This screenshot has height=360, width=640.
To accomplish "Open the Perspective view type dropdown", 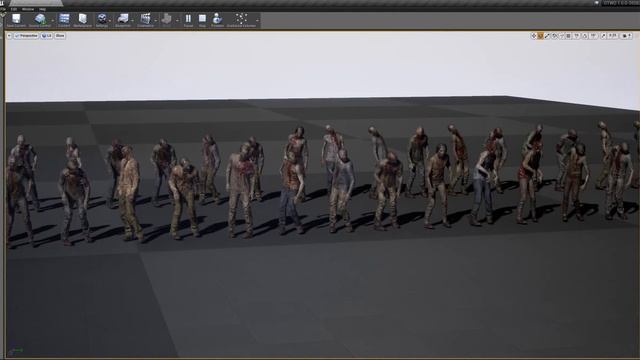I will coord(27,36).
